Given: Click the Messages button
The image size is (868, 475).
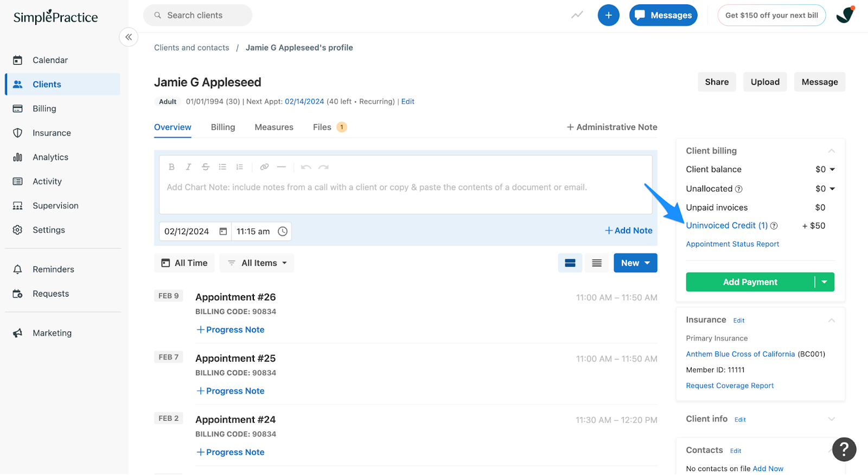Looking at the screenshot, I should click(x=663, y=15).
